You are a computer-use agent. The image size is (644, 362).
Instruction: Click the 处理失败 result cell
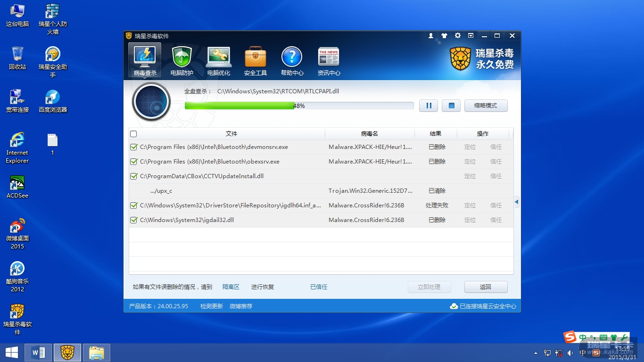[437, 206]
